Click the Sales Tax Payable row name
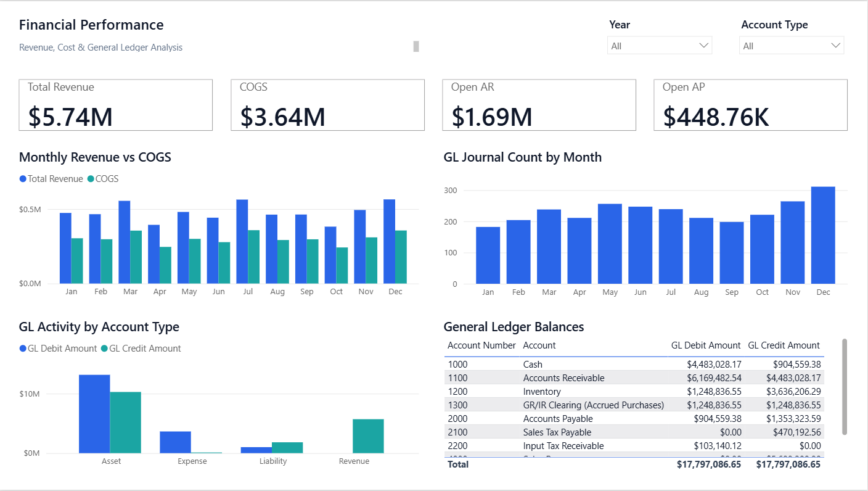868x491 pixels. (x=557, y=432)
